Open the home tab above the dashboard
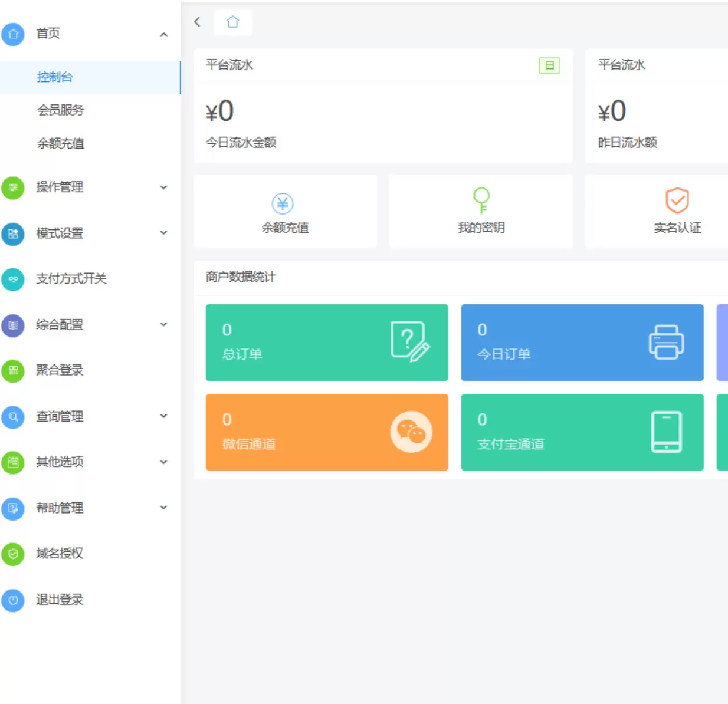Screen dimensions: 728x704 tap(232, 22)
